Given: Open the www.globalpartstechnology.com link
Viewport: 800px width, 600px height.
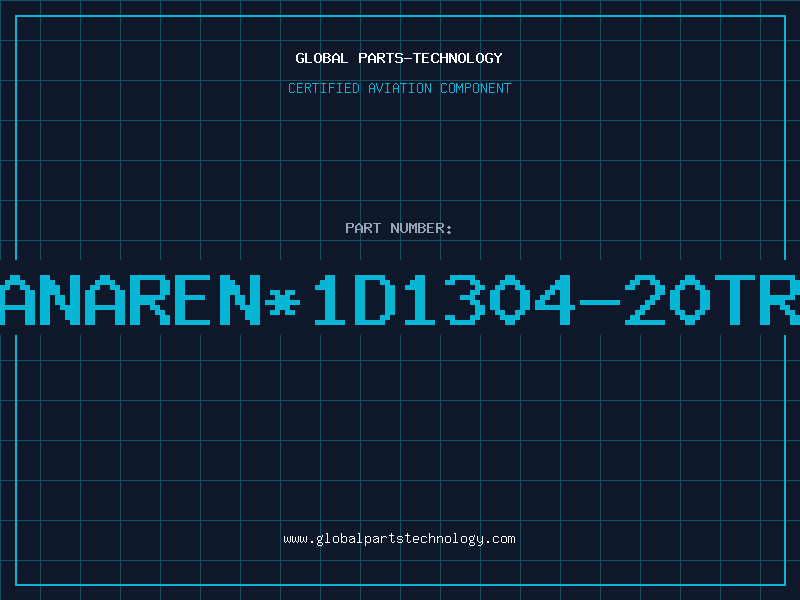Looking at the screenshot, I should point(399,539).
